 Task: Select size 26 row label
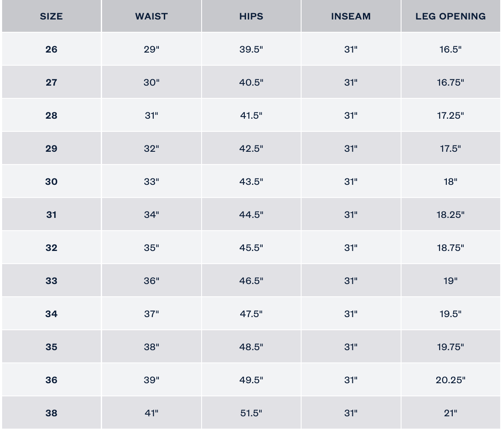coord(51,50)
